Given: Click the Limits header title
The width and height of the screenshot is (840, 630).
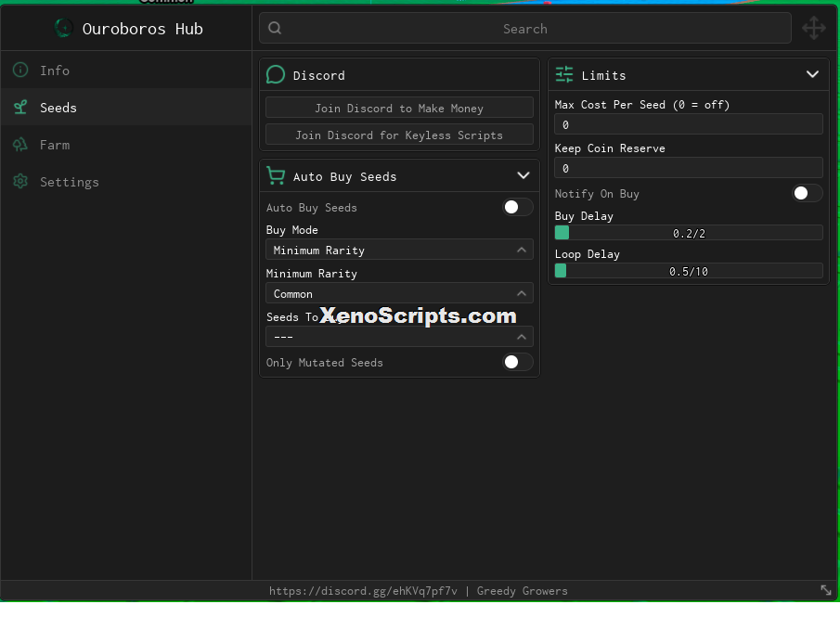Looking at the screenshot, I should tap(603, 75).
